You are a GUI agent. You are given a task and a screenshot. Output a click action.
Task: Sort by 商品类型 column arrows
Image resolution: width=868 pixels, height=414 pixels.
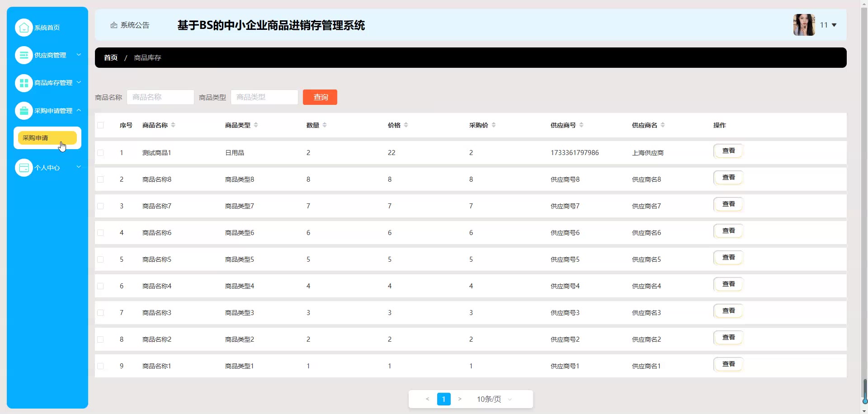(x=256, y=125)
